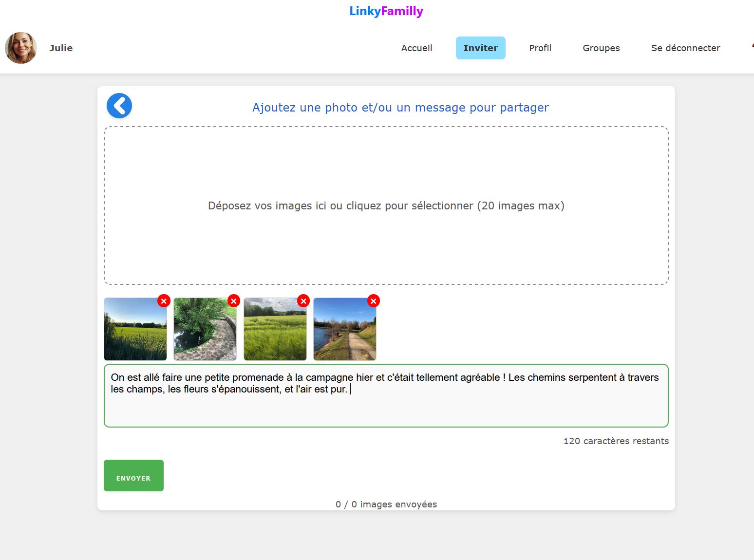The height and width of the screenshot is (560, 754).
Task: Open the Inviter tab
Action: point(480,48)
